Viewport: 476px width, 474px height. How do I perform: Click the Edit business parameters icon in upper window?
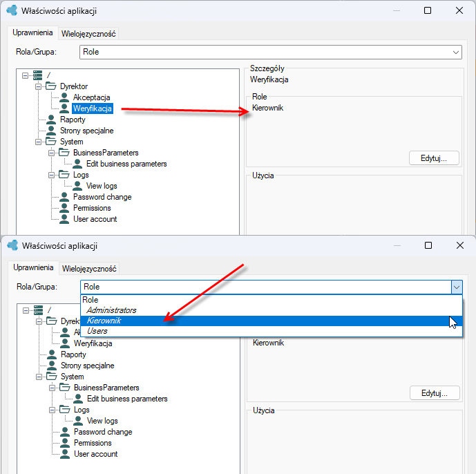[x=77, y=164]
